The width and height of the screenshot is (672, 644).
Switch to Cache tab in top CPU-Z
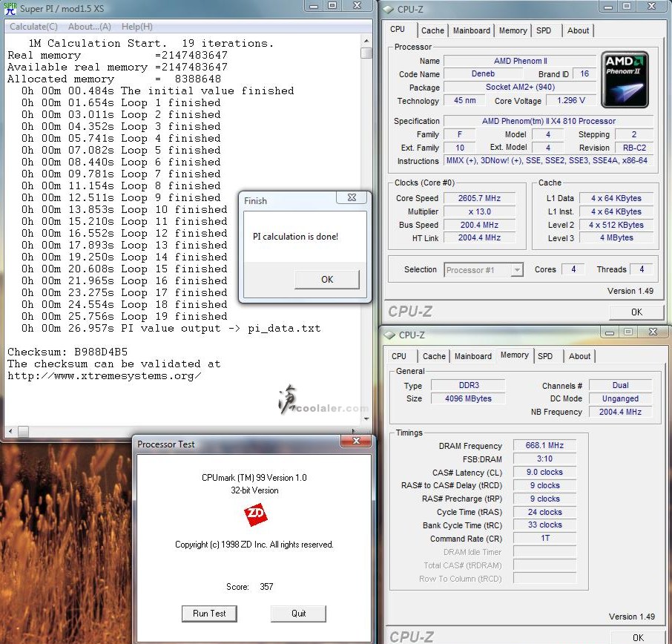pyautogui.click(x=432, y=30)
